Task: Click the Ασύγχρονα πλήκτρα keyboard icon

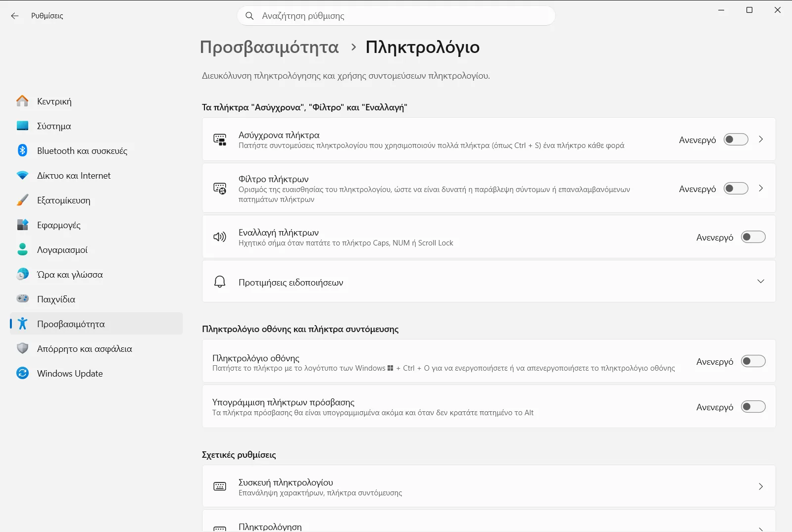Action: point(220,140)
